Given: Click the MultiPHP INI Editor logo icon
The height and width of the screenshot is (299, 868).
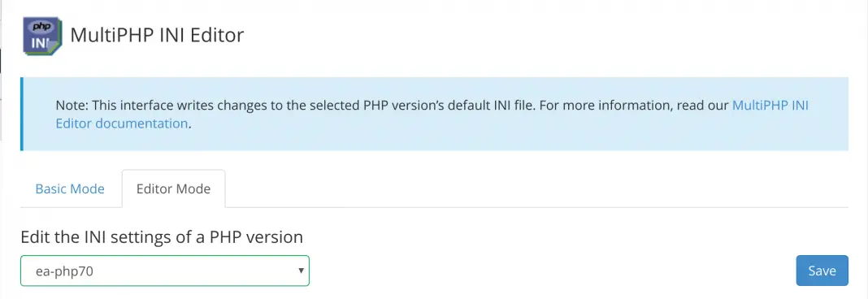Looking at the screenshot, I should [x=42, y=36].
